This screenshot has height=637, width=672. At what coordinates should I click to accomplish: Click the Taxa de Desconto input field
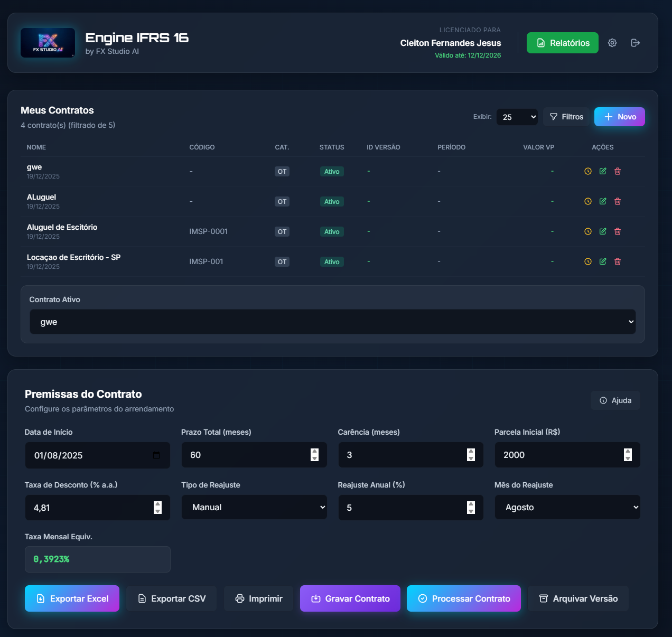tap(90, 508)
